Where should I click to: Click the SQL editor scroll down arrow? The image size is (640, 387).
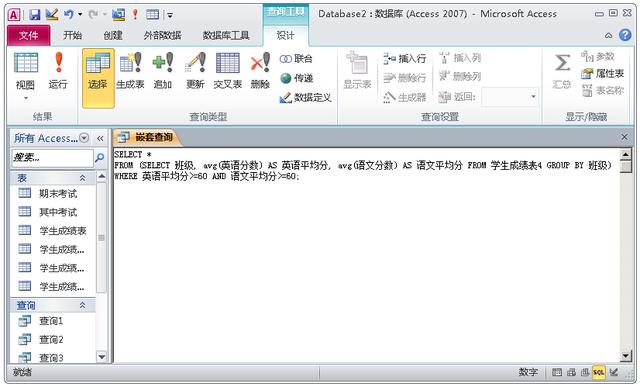pyautogui.click(x=626, y=356)
